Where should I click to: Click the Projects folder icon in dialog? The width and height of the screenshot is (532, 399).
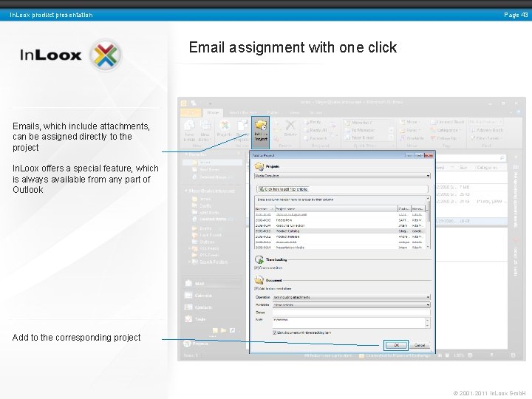259,166
